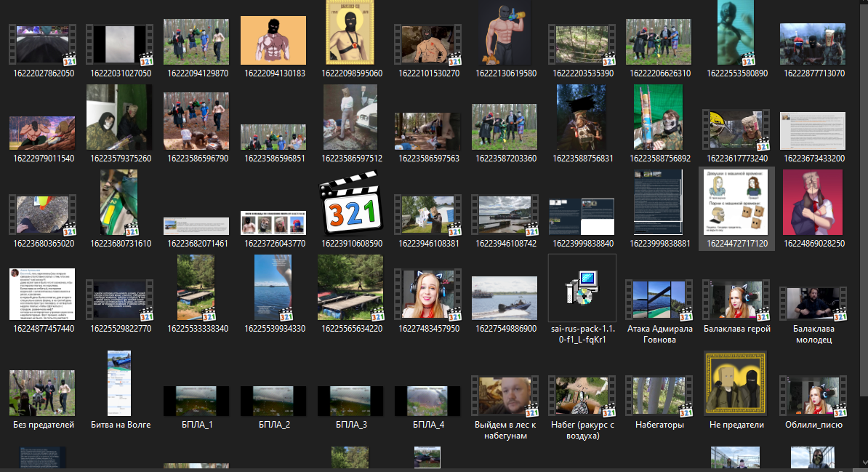
Task: Select the video file 16223946108381
Action: pyautogui.click(x=428, y=215)
